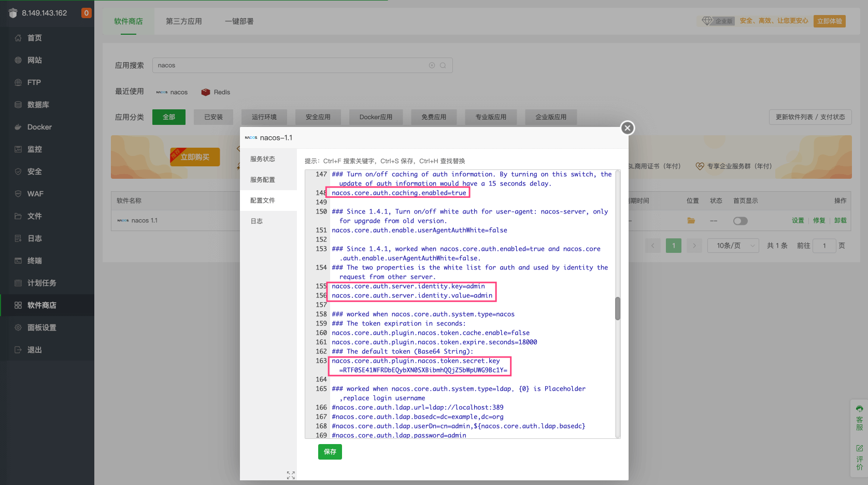Image resolution: width=868 pixels, height=485 pixels.
Task: Click the green 保存 button
Action: [x=330, y=452]
